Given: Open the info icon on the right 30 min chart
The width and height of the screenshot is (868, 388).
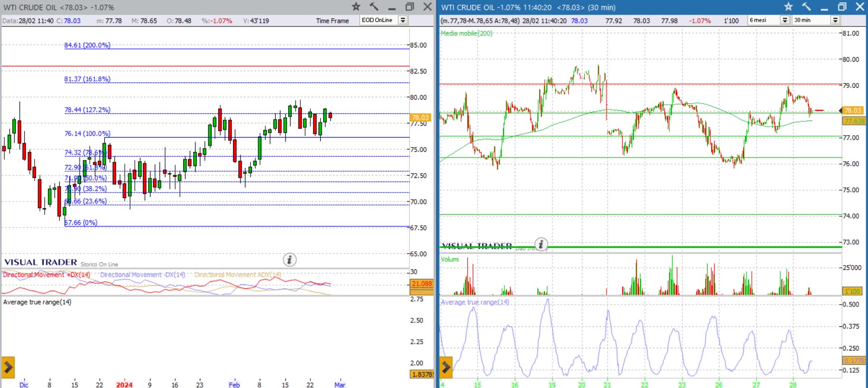Looking at the screenshot, I should click(x=541, y=244).
